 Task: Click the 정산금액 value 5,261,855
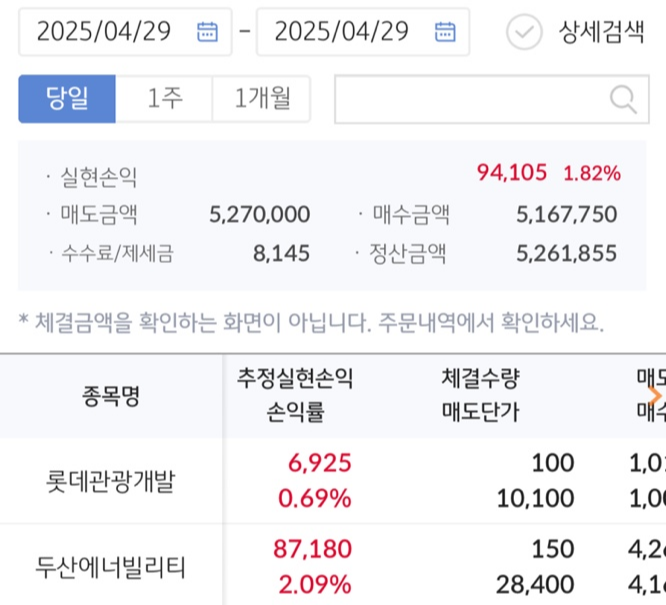(567, 254)
